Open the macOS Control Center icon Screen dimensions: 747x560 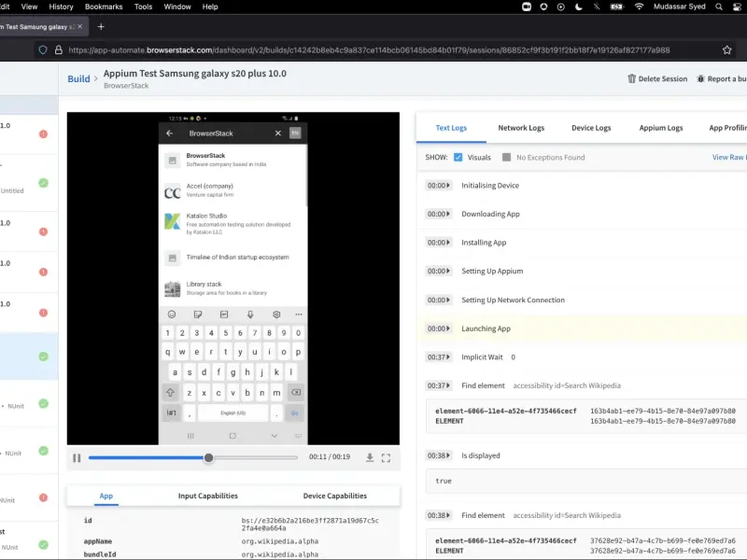(x=737, y=7)
